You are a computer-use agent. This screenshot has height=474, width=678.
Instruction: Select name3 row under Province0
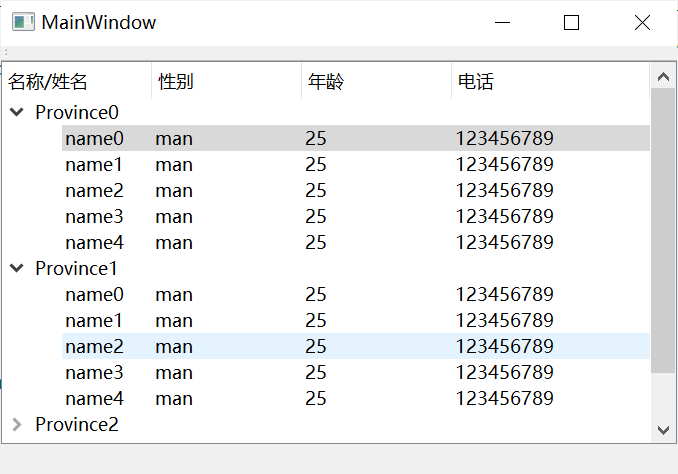tap(94, 216)
